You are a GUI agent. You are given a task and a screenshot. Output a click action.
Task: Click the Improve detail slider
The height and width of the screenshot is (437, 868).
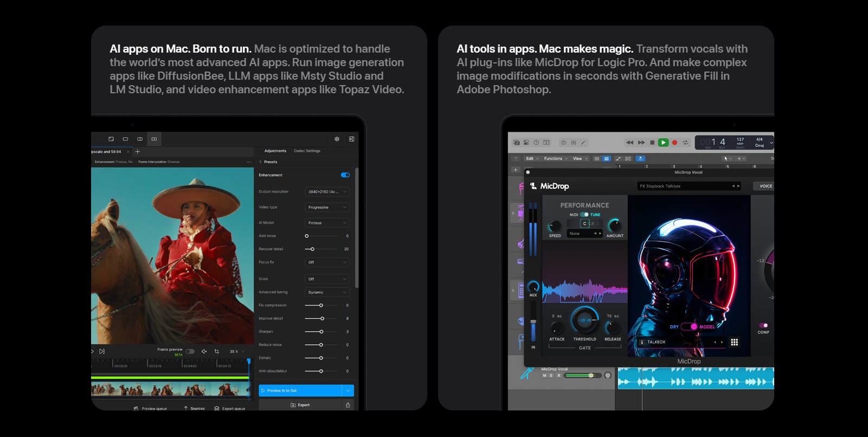322,319
